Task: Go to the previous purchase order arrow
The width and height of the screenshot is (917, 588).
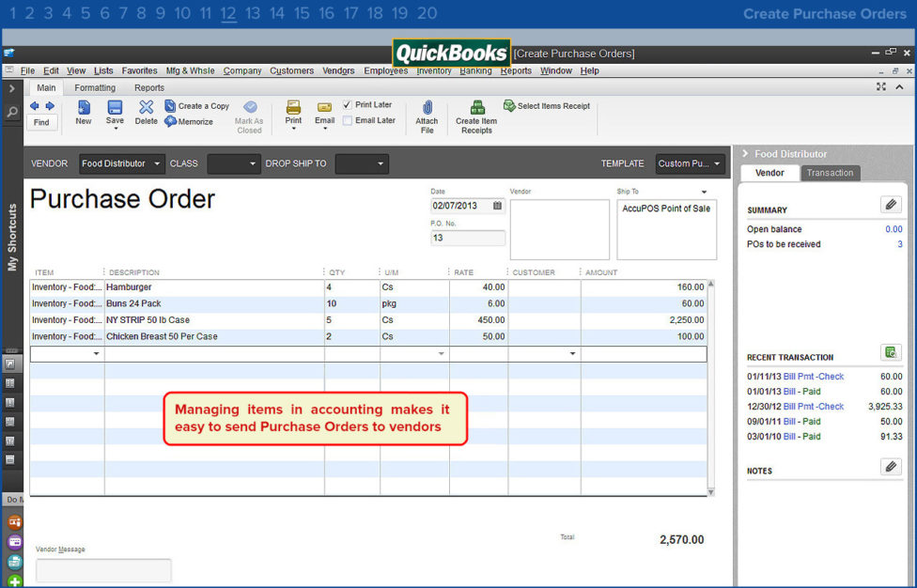Action: pyautogui.click(x=35, y=106)
